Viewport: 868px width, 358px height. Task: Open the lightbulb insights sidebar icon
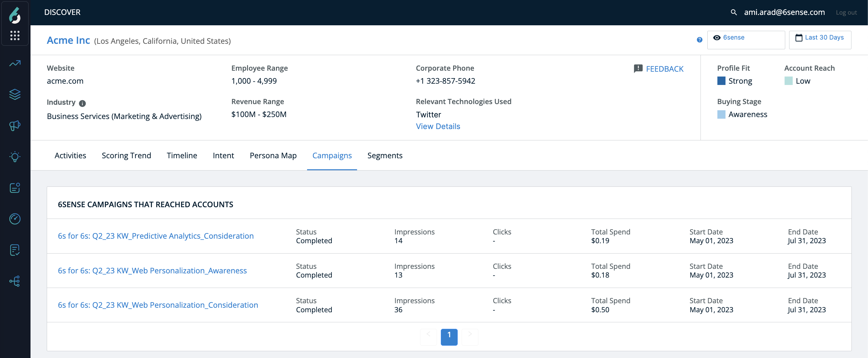[15, 156]
